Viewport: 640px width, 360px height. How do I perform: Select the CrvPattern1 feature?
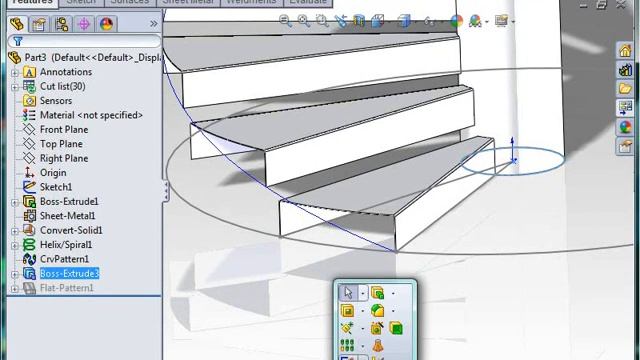tap(64, 259)
